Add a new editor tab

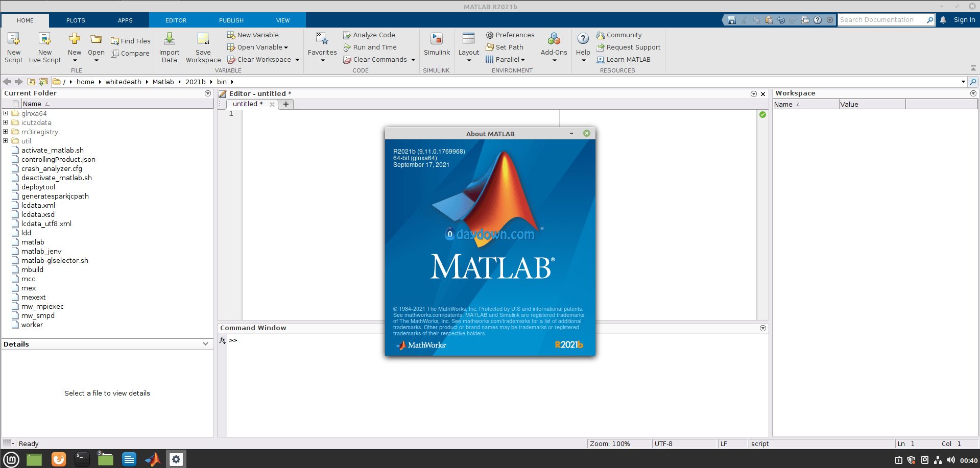pyautogui.click(x=286, y=104)
